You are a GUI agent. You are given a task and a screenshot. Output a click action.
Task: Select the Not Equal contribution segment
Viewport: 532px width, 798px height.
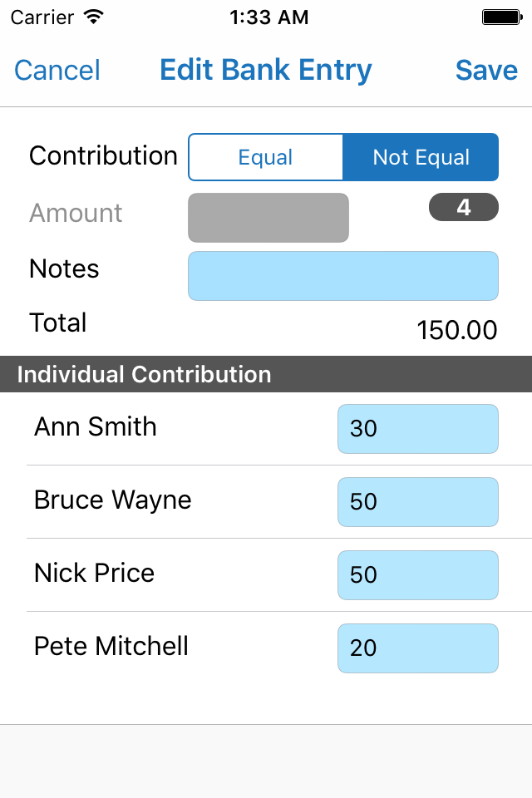click(421, 157)
